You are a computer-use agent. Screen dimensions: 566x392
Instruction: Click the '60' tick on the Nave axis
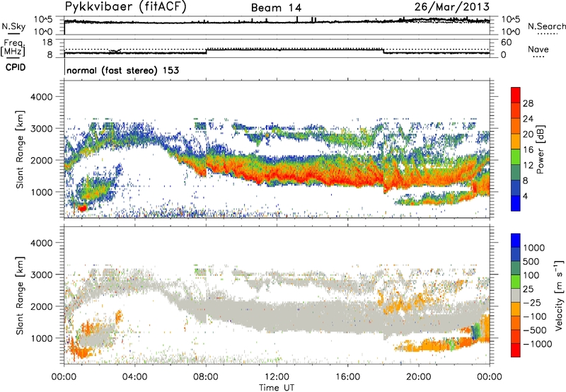(506, 42)
